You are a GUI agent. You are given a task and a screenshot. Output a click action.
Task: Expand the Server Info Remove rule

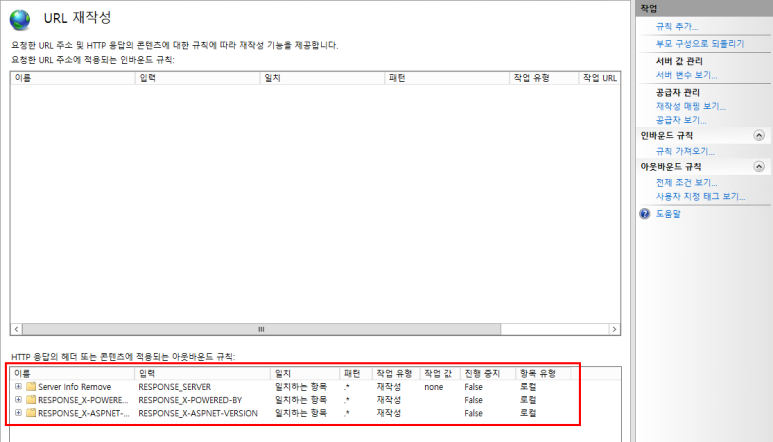(18, 386)
